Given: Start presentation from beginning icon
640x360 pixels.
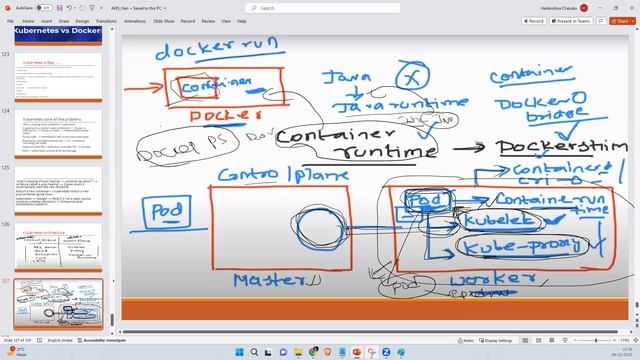Looking at the screenshot, I should tap(92, 8).
